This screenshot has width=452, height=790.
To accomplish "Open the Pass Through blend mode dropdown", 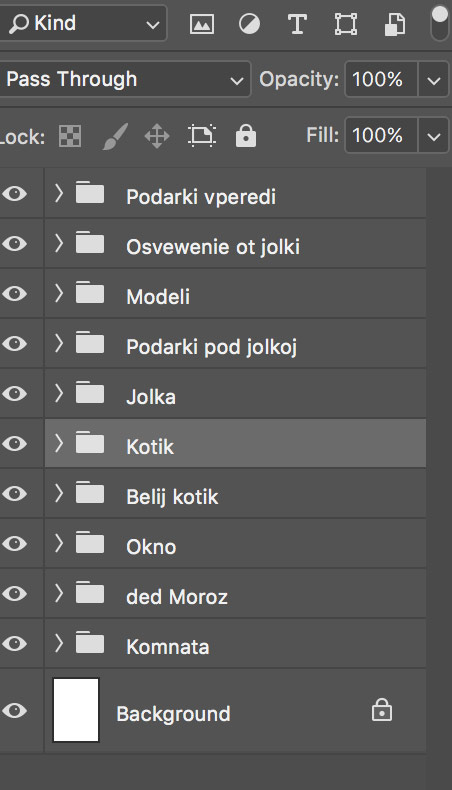I will [x=125, y=79].
